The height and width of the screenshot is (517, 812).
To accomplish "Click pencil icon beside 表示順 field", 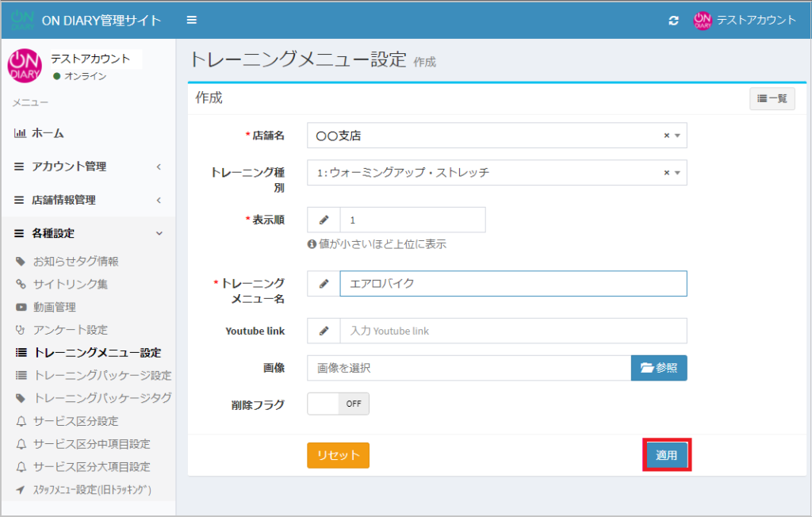I will 324,220.
